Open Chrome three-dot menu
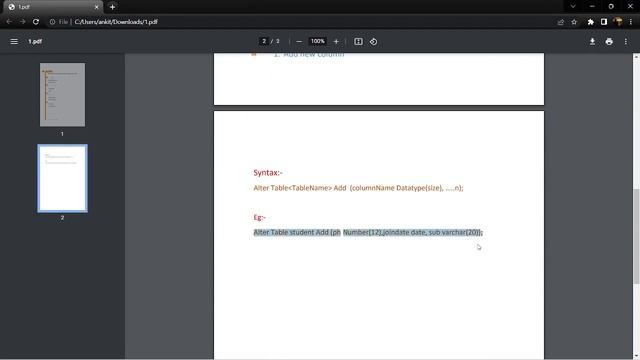Image resolution: width=640 pixels, height=360 pixels. click(x=631, y=22)
